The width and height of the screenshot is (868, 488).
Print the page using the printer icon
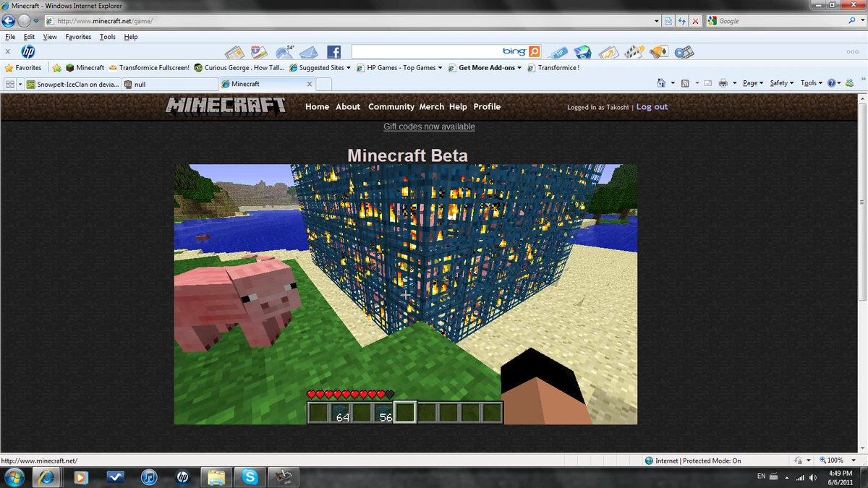(723, 82)
